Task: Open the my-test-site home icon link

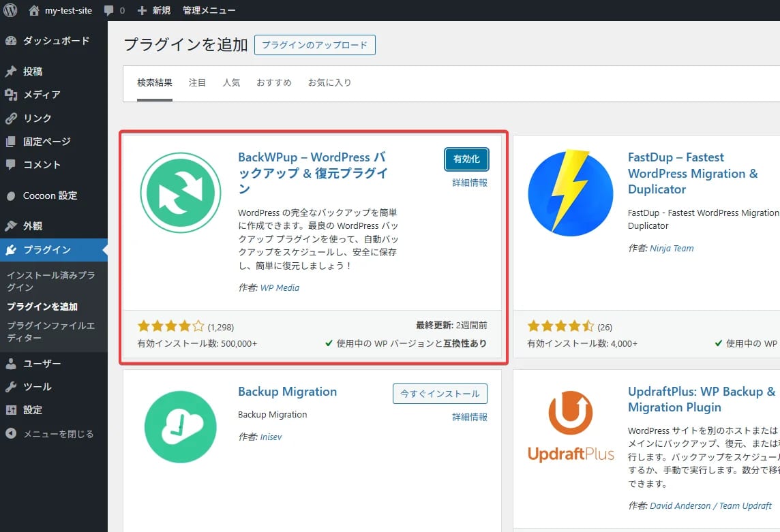Action: click(x=34, y=10)
